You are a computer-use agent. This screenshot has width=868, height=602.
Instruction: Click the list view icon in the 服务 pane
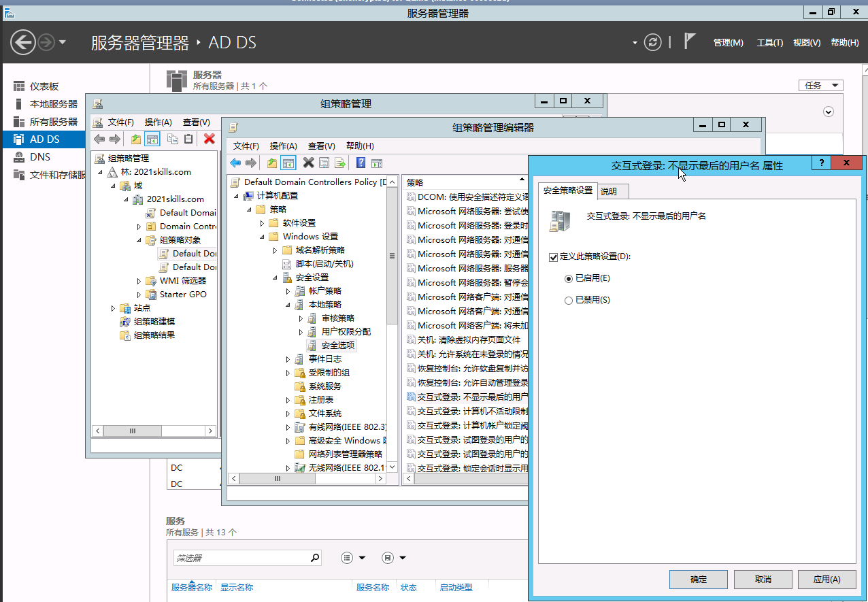pyautogui.click(x=348, y=558)
